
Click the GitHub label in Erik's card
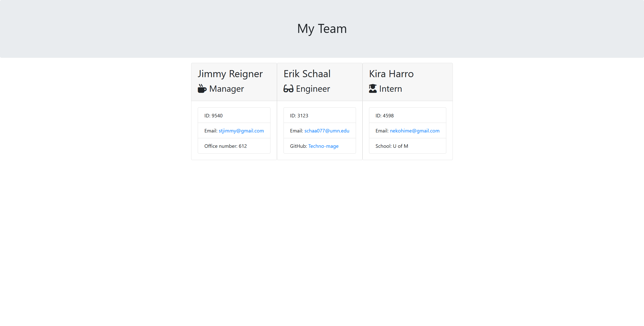[298, 146]
